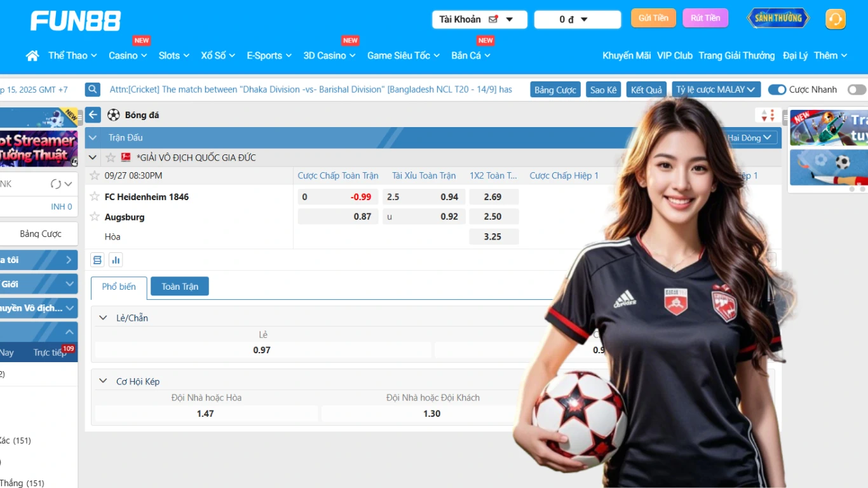Screen dimensions: 868x488
Task: Open the Tỷ lệ cược MALAY dropdown
Action: [x=715, y=90]
